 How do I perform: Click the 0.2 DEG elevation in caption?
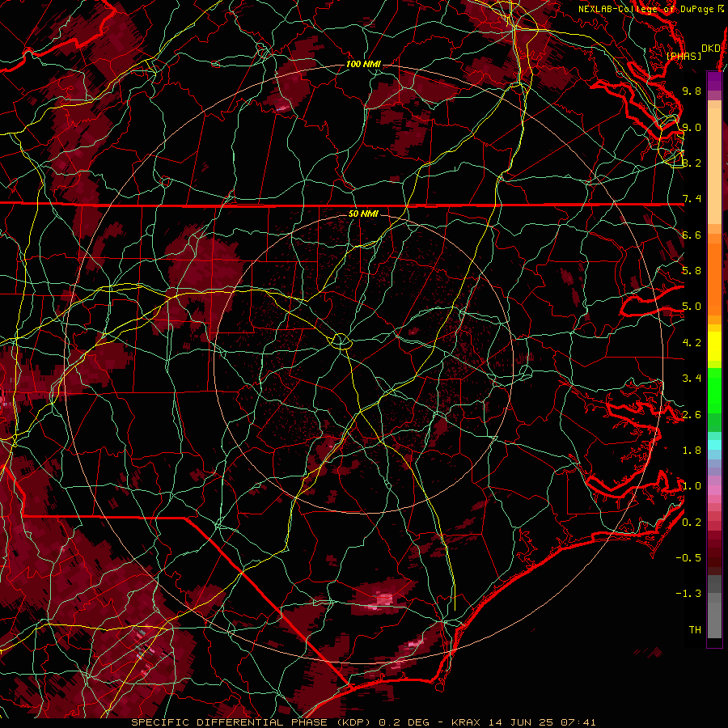pyautogui.click(x=402, y=722)
